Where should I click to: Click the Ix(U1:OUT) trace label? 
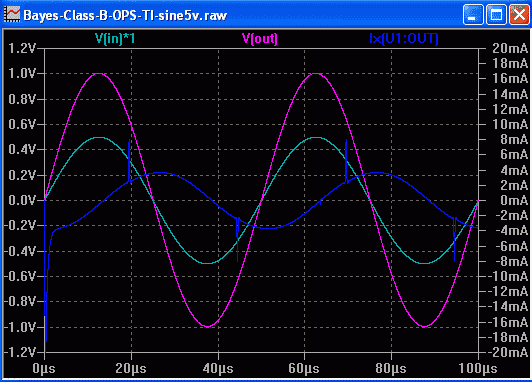point(404,38)
